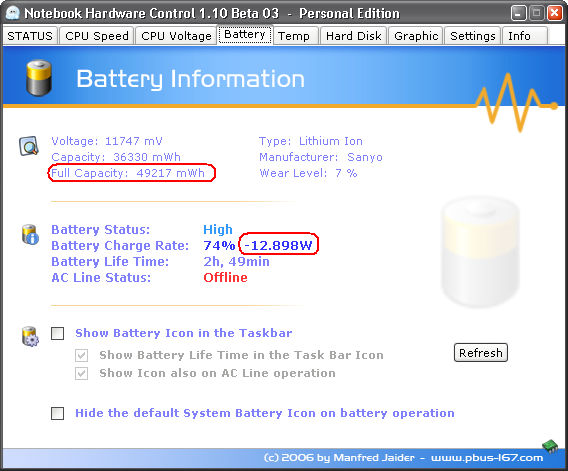
Task: Click the Offline AC line status value
Action: (225, 277)
